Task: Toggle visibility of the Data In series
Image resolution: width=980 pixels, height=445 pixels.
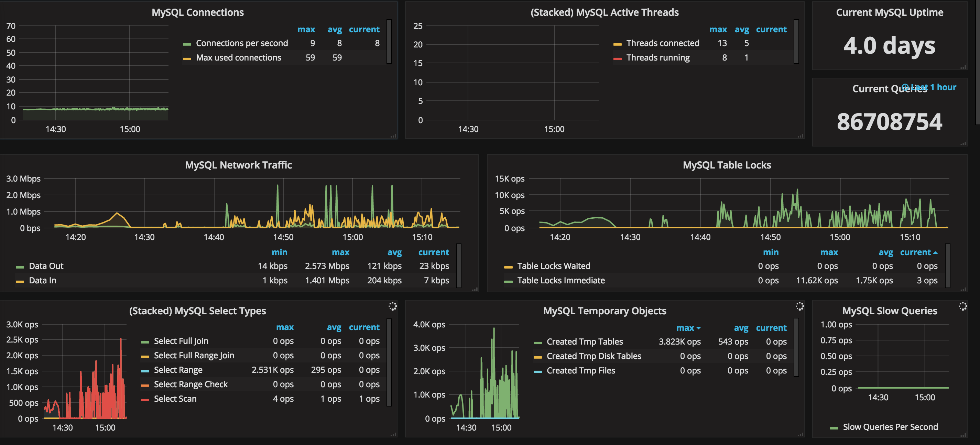Action: click(x=42, y=281)
